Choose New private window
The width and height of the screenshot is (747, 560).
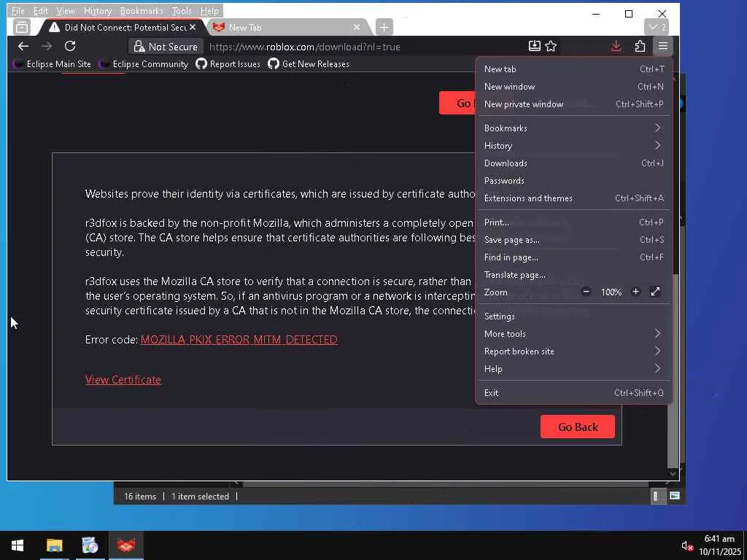click(573, 104)
